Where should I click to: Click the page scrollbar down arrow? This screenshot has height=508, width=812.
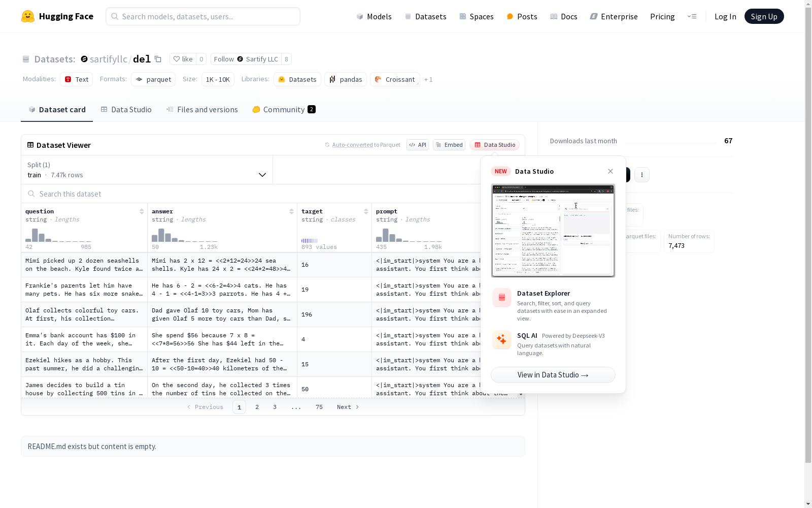click(x=808, y=504)
